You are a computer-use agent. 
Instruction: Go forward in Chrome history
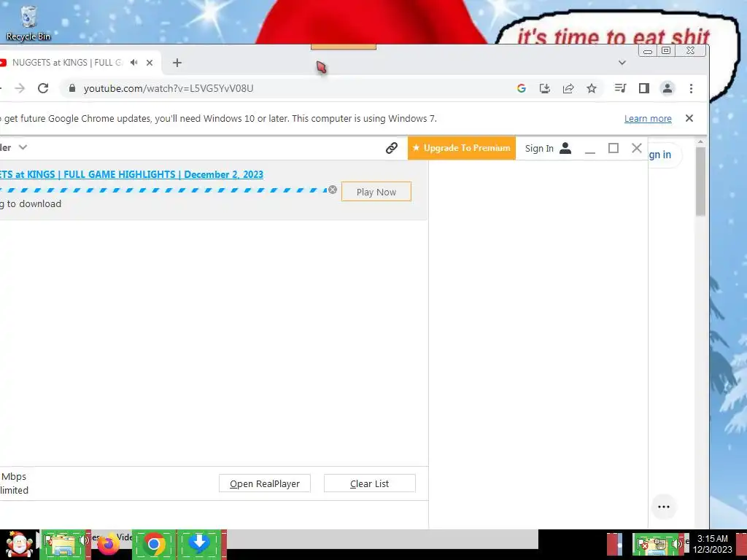[x=20, y=88]
